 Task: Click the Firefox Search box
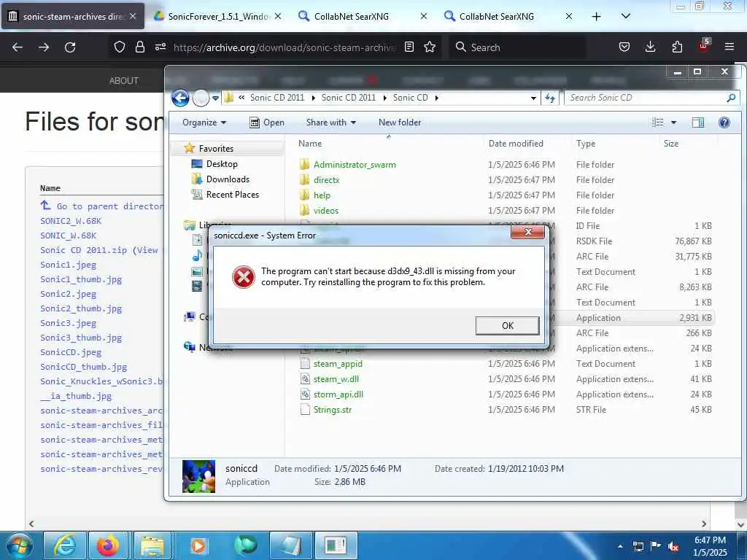(517, 47)
